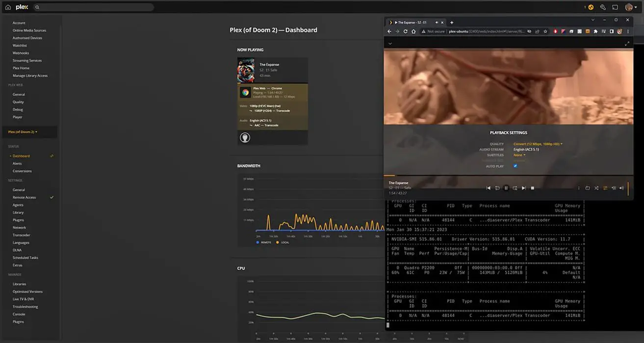Rewind with the skip-back button
The width and height of the screenshot is (644, 343).
[497, 188]
